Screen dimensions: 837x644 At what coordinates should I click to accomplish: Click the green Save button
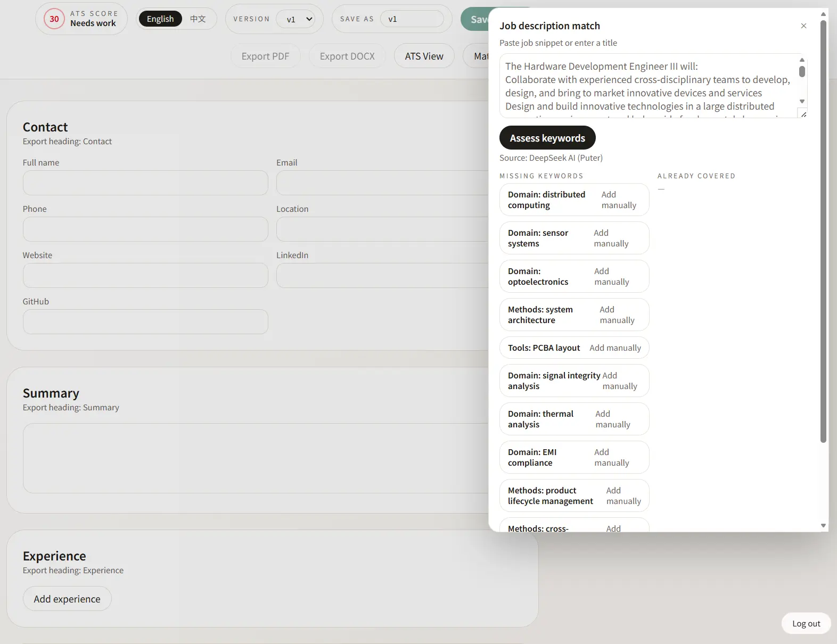click(x=474, y=19)
